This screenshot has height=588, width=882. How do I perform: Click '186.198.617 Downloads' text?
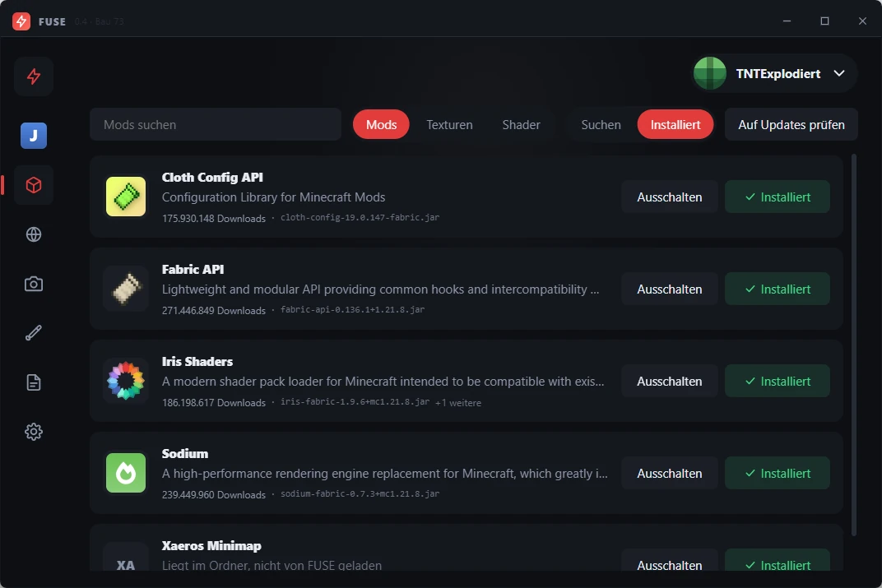pyautogui.click(x=214, y=402)
